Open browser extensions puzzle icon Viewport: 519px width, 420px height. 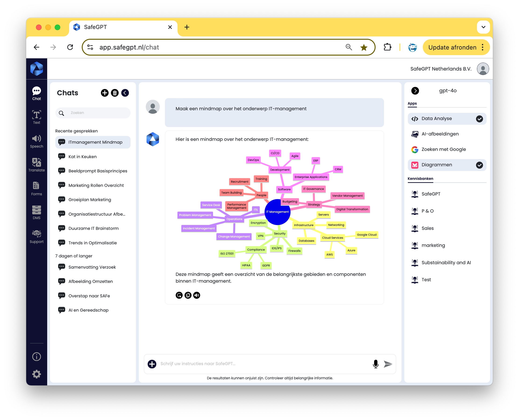[387, 47]
